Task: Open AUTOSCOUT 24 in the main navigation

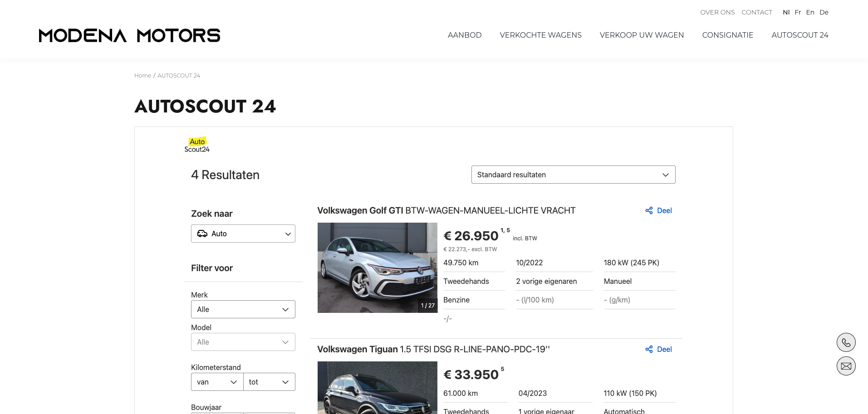Action: (x=800, y=35)
